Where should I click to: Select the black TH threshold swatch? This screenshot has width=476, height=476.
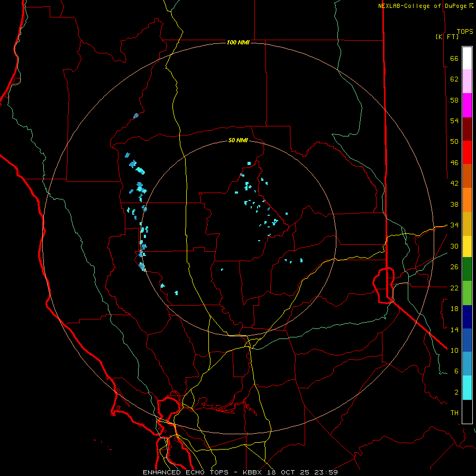[x=467, y=411]
